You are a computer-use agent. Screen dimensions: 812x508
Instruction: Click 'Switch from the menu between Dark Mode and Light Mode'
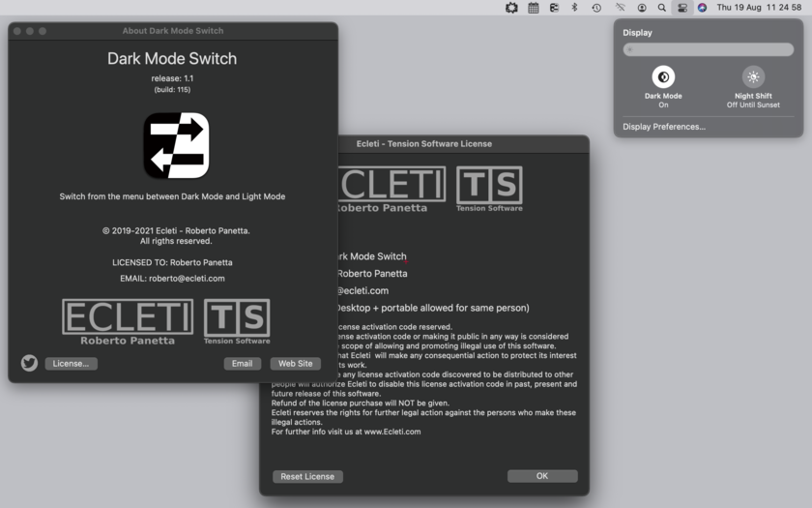point(172,196)
